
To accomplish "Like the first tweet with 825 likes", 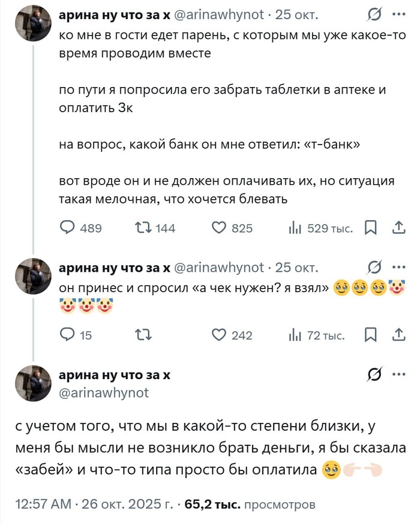I will pos(221,228).
